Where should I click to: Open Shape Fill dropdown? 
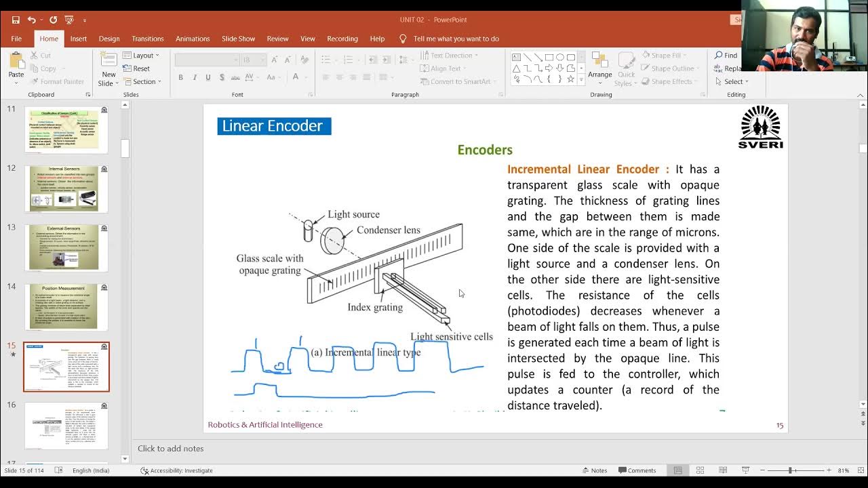(x=663, y=56)
